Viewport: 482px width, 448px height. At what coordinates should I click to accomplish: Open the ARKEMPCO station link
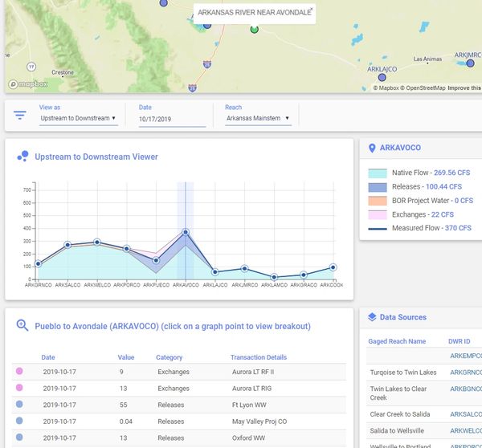click(466, 355)
